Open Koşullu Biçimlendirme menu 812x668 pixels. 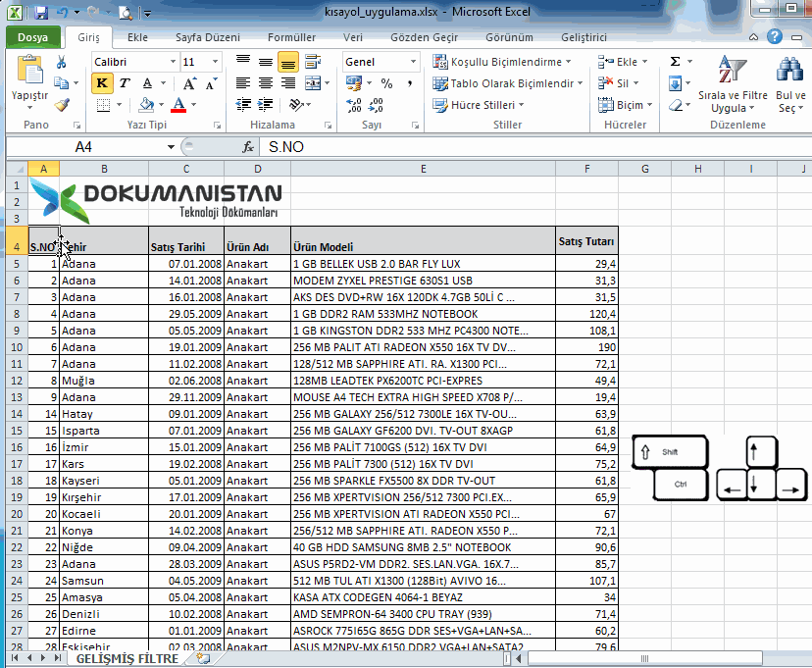point(502,62)
